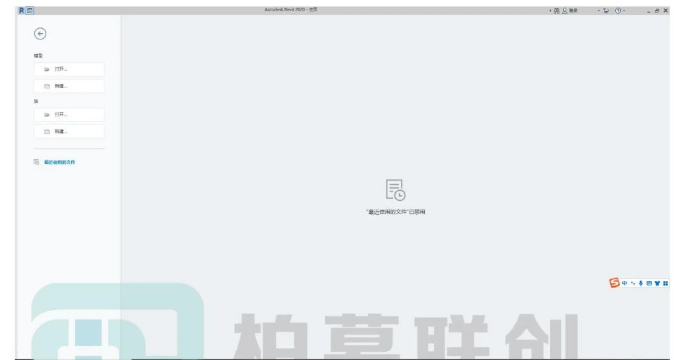
Task: Click the help question mark icon
Action: coord(618,11)
